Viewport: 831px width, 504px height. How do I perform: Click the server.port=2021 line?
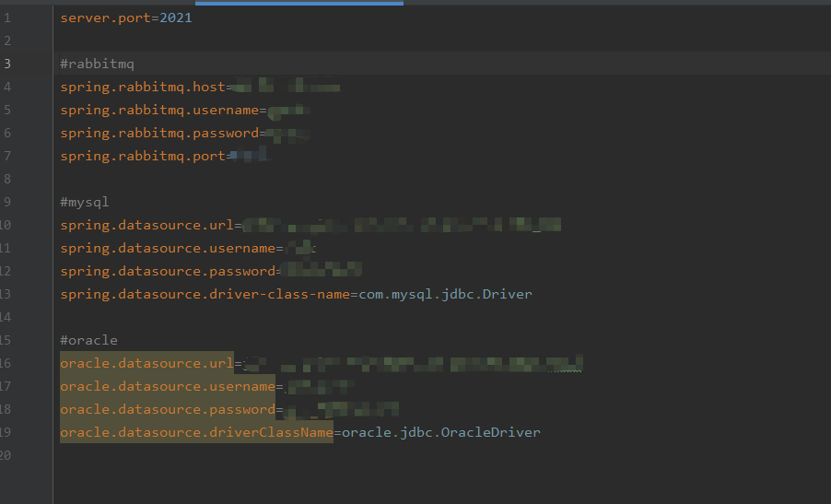[126, 18]
